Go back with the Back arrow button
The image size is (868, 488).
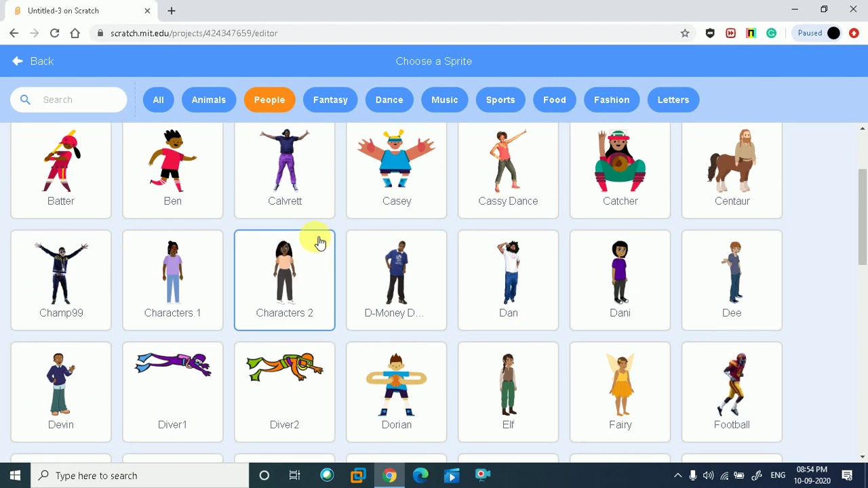[33, 61]
